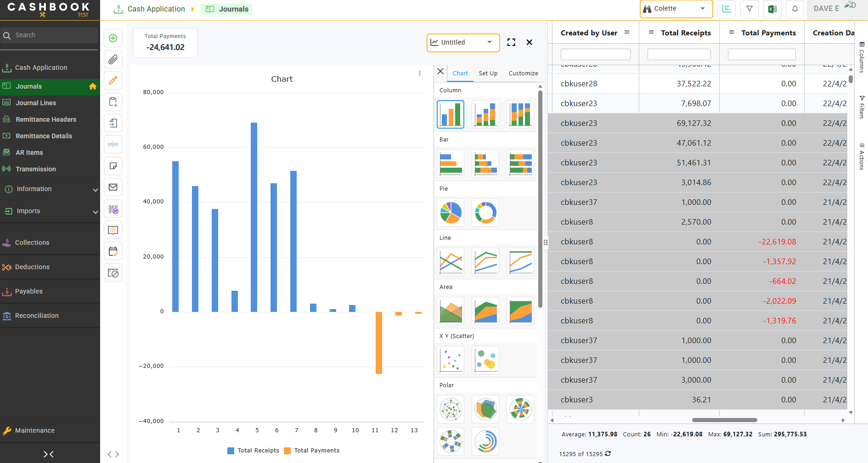The height and width of the screenshot is (463, 868).
Task: Open the paperclip attachments icon
Action: pos(113,59)
